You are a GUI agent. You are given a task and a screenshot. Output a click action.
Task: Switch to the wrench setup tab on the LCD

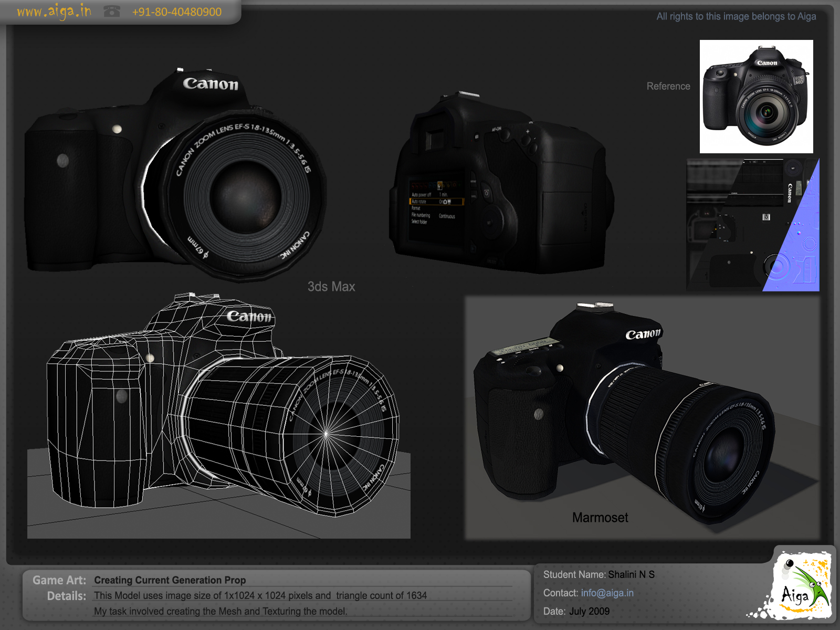[x=440, y=185]
